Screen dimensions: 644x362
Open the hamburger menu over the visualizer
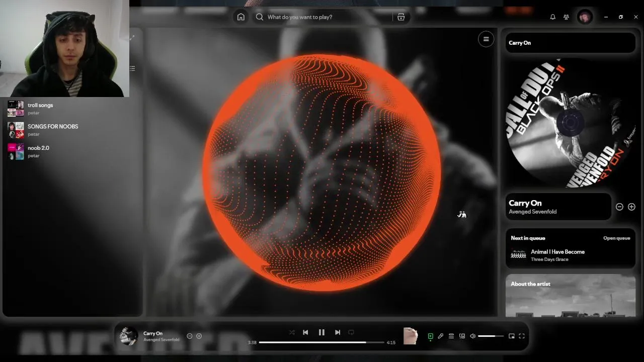point(486,39)
